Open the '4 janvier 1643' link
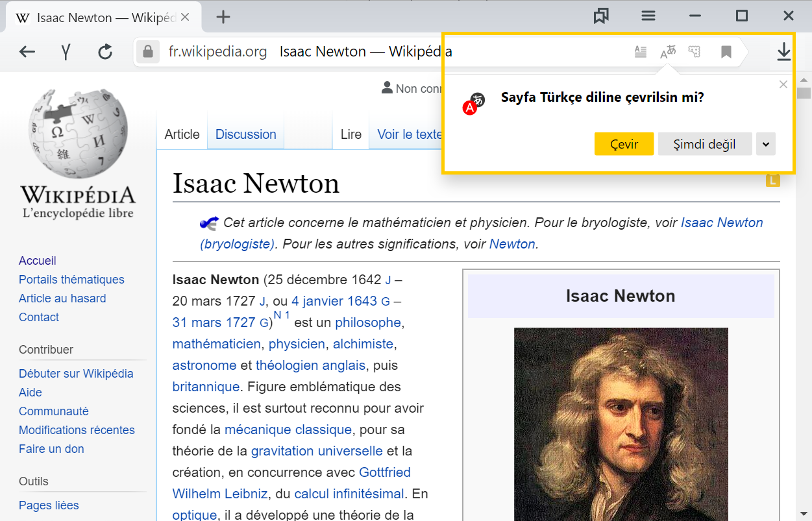Viewport: 812px width, 521px height. click(x=334, y=301)
